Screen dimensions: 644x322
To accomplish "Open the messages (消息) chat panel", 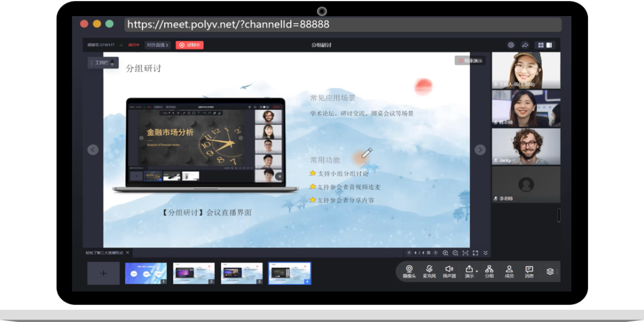I will coord(529,271).
